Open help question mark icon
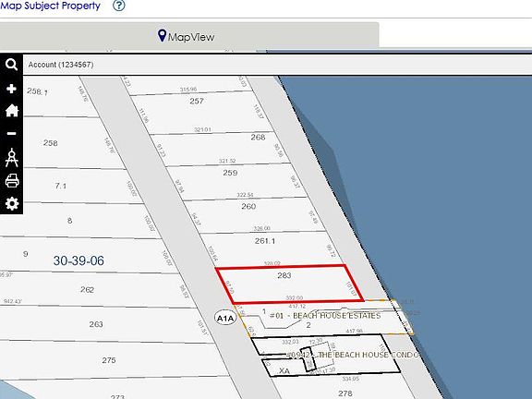Screen dimensions: 532x399 click(119, 6)
